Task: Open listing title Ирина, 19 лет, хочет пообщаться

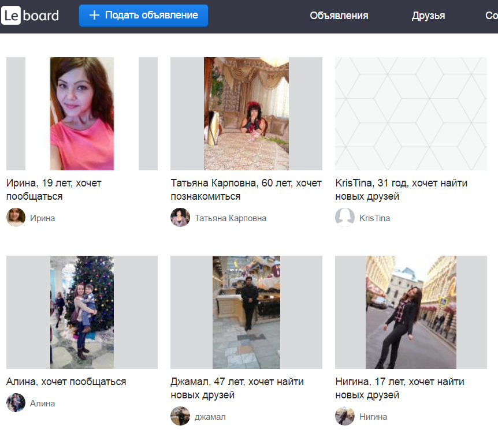Action: (x=54, y=190)
